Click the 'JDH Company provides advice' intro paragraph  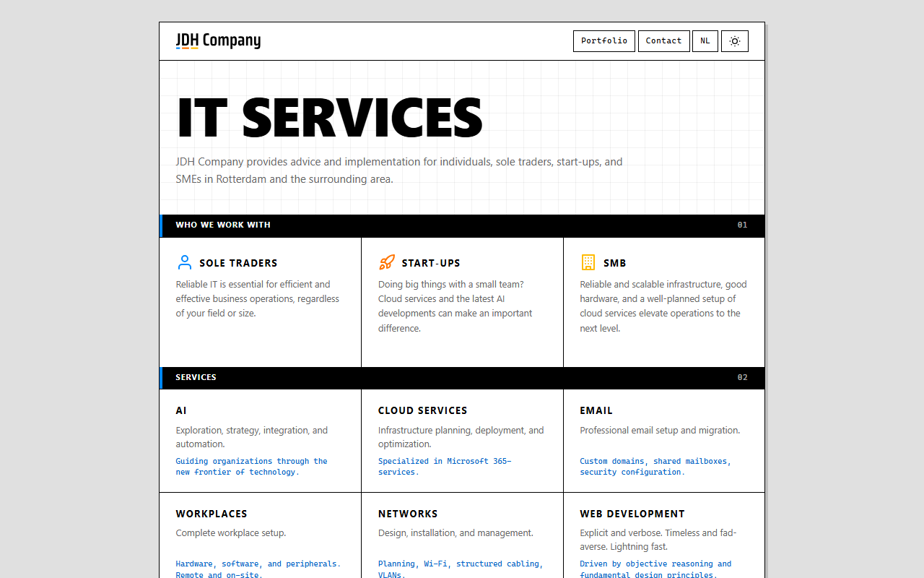tap(399, 171)
